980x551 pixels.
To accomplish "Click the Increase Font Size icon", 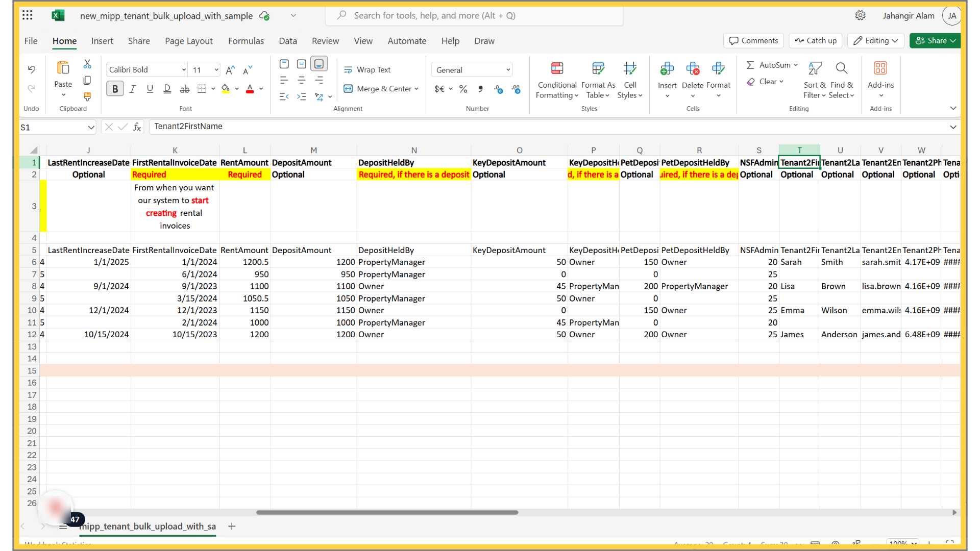I will coord(230,70).
